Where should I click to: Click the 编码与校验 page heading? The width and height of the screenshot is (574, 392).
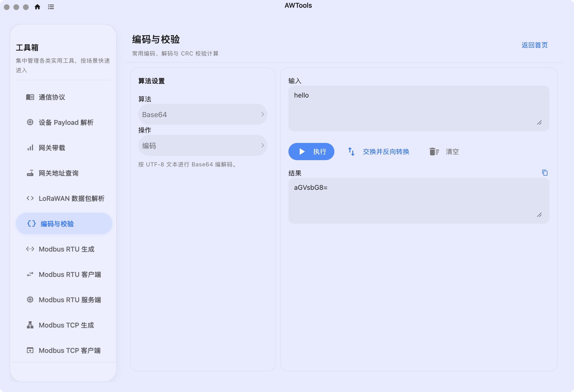(156, 39)
